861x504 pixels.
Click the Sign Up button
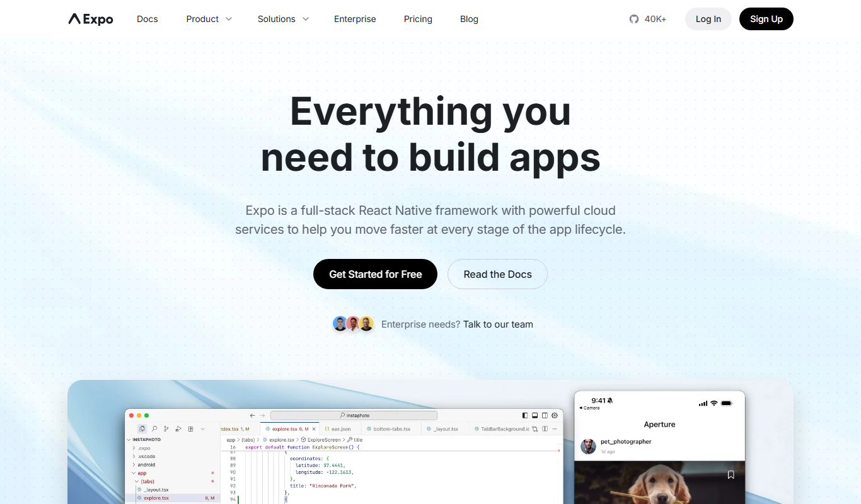click(x=766, y=19)
